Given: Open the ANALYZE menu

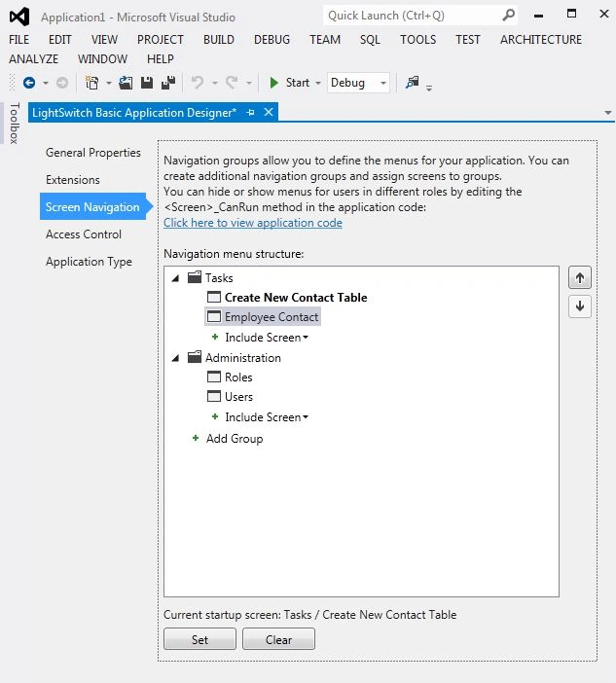Looking at the screenshot, I should coord(33,58).
